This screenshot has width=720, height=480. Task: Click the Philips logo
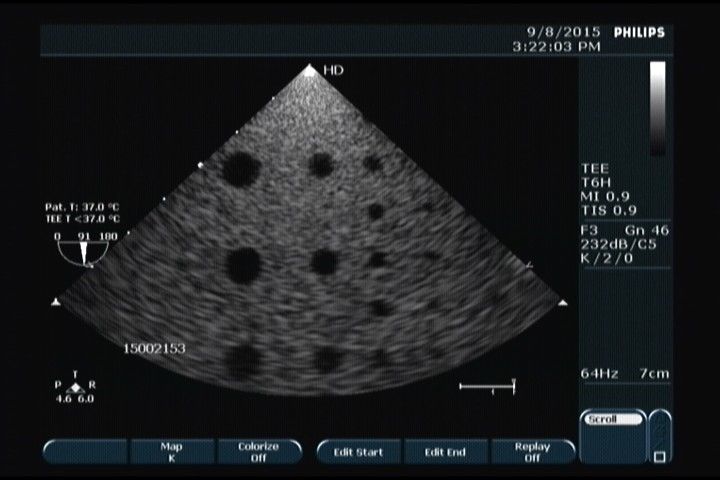(x=640, y=32)
